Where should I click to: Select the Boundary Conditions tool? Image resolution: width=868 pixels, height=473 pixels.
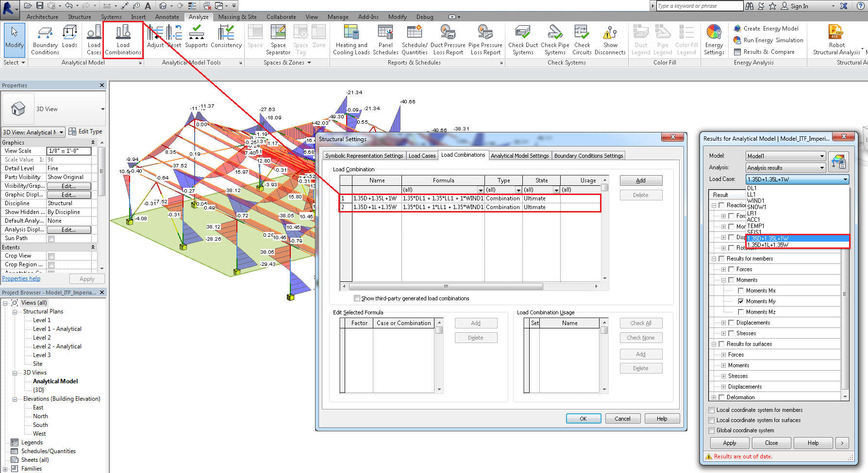(x=45, y=40)
